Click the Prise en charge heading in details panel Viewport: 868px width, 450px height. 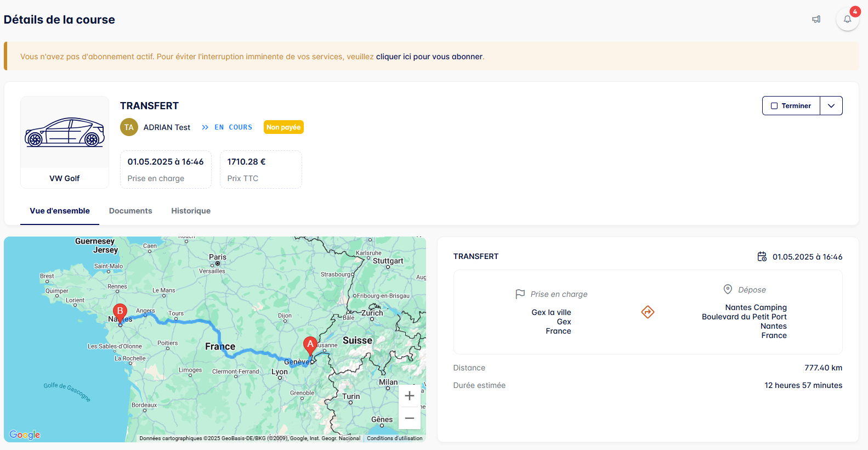pos(559,294)
